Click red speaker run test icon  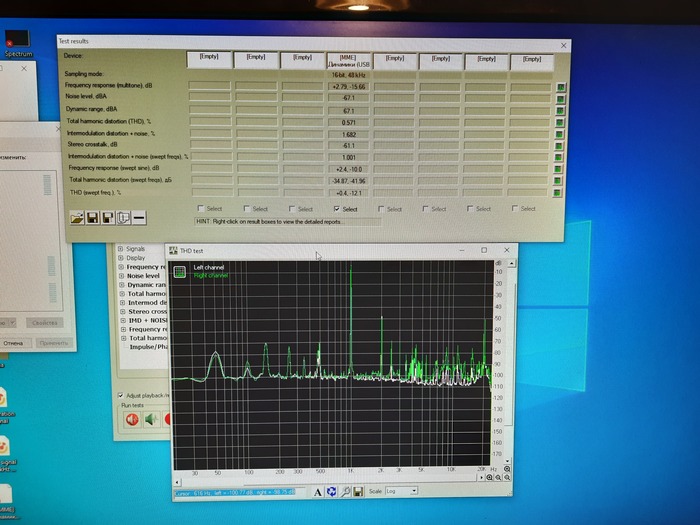[132, 420]
